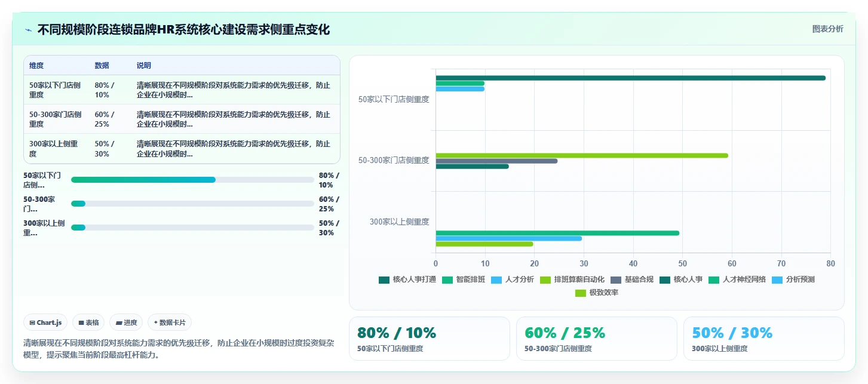868x384 pixels.
Task: Click the gray 基础合规 bar near 25
Action: 496,161
